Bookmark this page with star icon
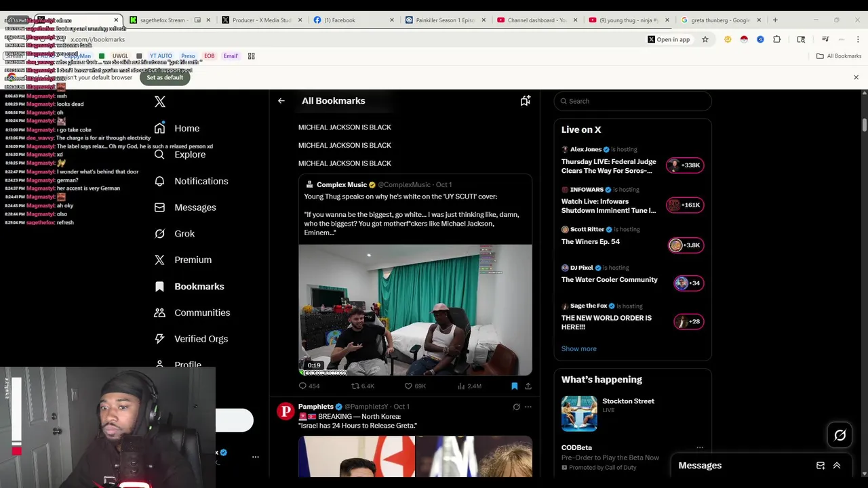 pos(705,39)
